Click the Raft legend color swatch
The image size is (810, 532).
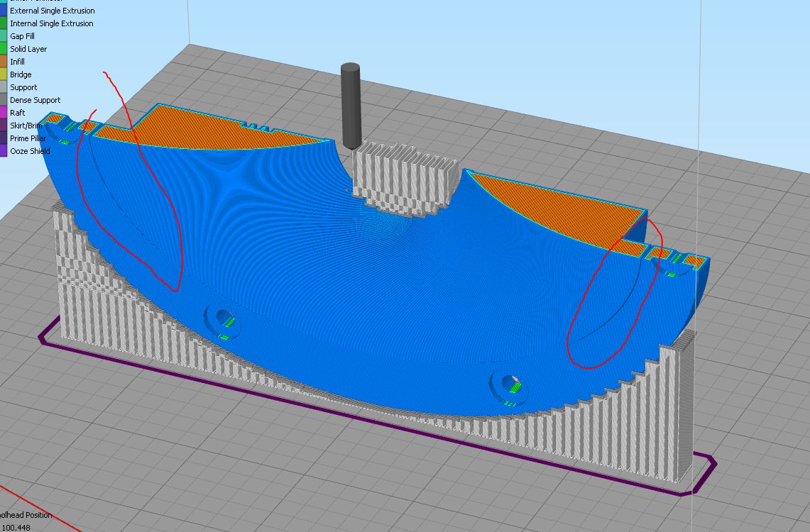pyautogui.click(x=3, y=113)
